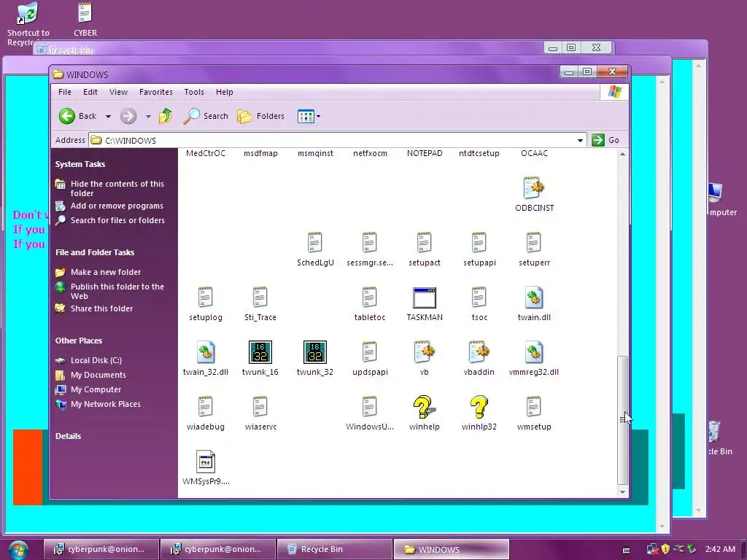
Task: Open the File menu
Action: (x=65, y=92)
